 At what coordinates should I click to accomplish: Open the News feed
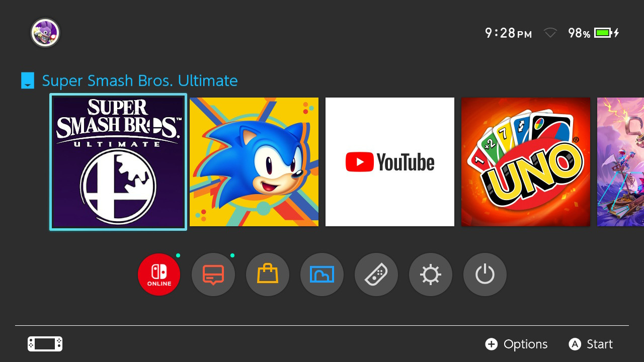click(213, 275)
